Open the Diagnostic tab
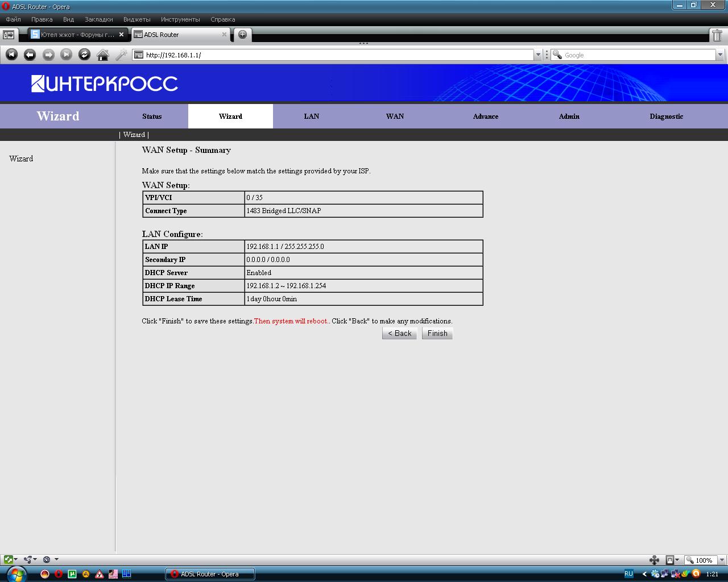 point(666,116)
